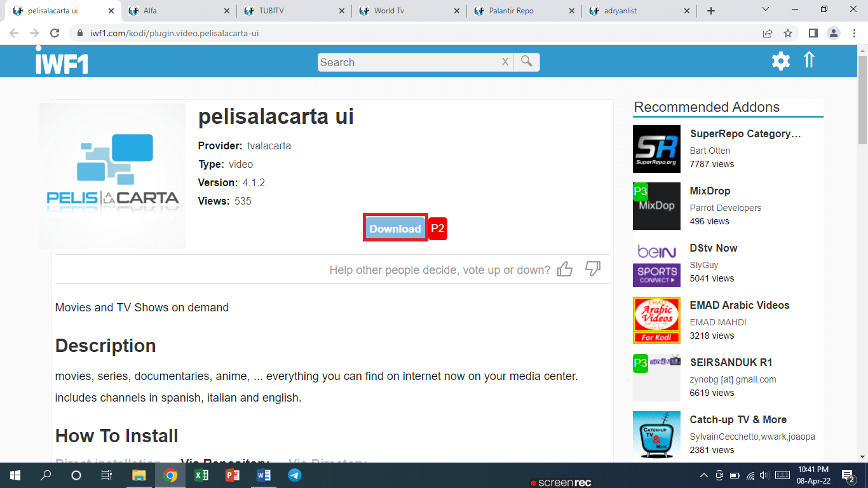This screenshot has height=488, width=868.
Task: Open EMAD Arabic Videos addon link
Action: coord(740,305)
